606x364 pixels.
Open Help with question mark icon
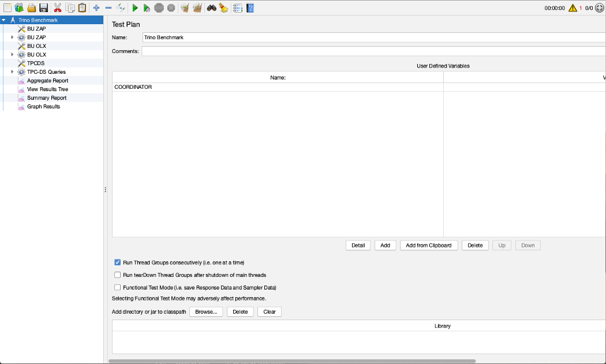[250, 7]
